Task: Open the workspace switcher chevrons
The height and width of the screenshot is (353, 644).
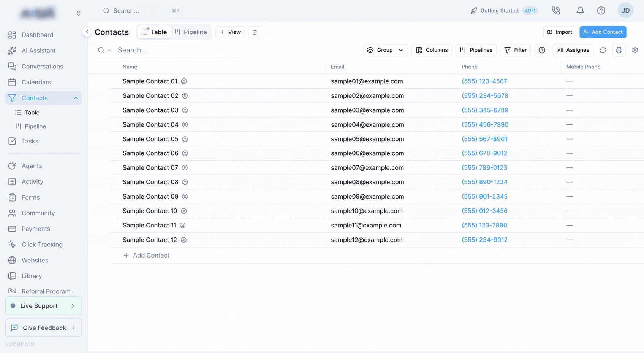Action: [78, 13]
